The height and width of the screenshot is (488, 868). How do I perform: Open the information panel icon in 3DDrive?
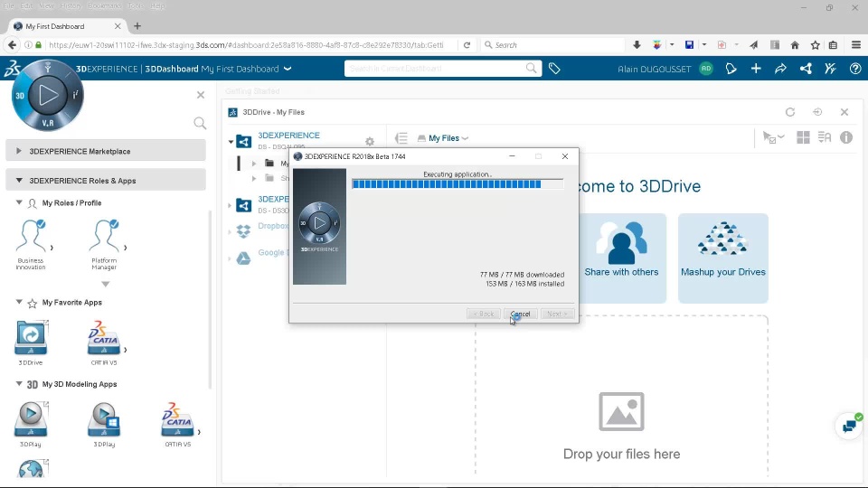coord(846,137)
